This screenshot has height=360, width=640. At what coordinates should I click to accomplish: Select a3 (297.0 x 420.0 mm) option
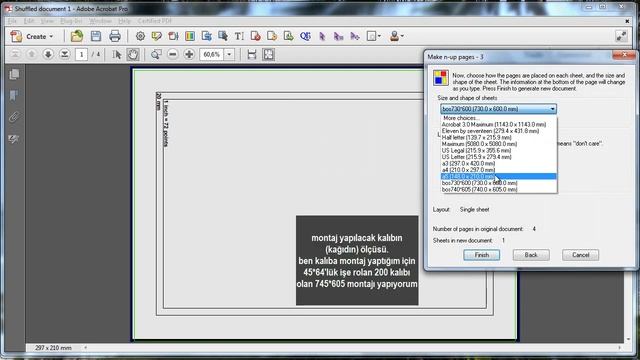click(x=498, y=163)
